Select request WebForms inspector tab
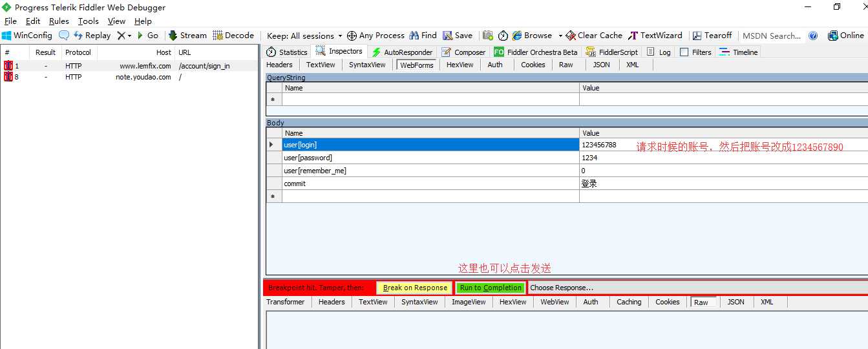 (x=416, y=65)
